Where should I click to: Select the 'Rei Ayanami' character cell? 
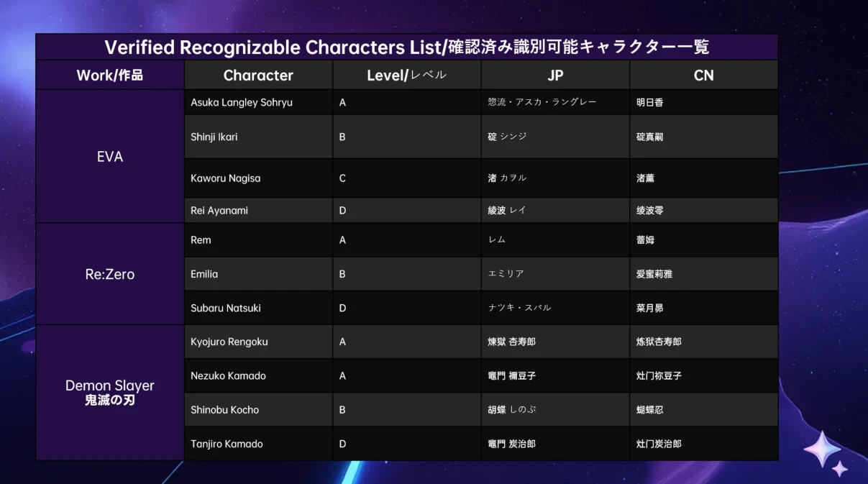(x=219, y=211)
